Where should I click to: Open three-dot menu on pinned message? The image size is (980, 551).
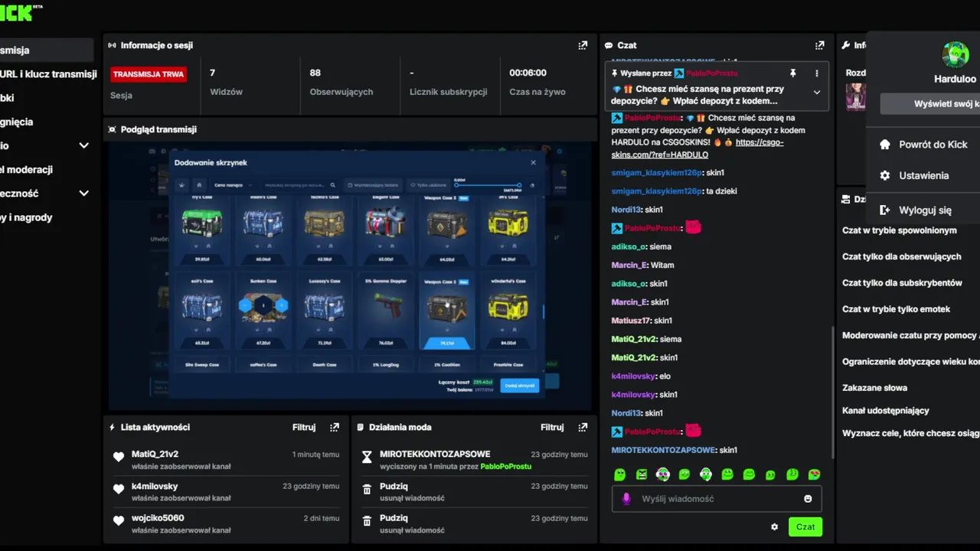(817, 73)
